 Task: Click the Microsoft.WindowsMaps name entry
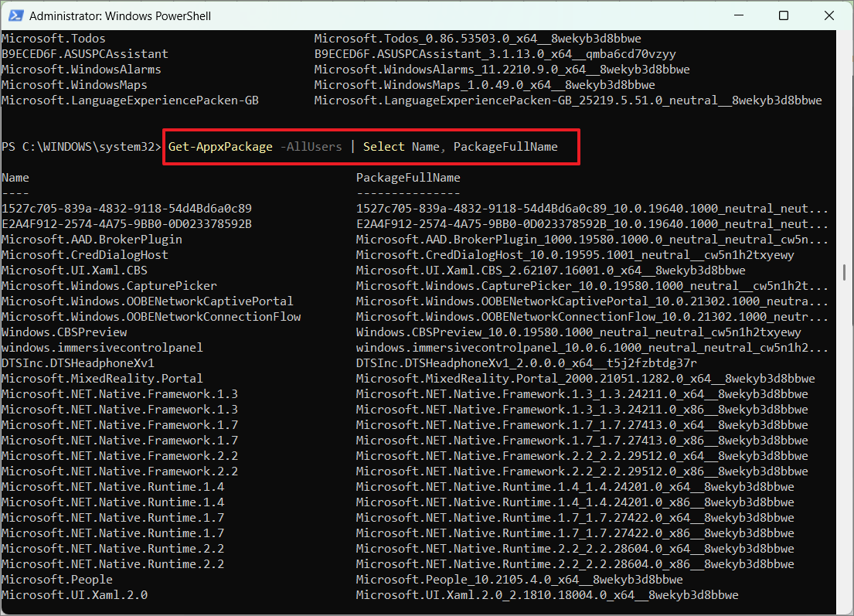pyautogui.click(x=74, y=85)
